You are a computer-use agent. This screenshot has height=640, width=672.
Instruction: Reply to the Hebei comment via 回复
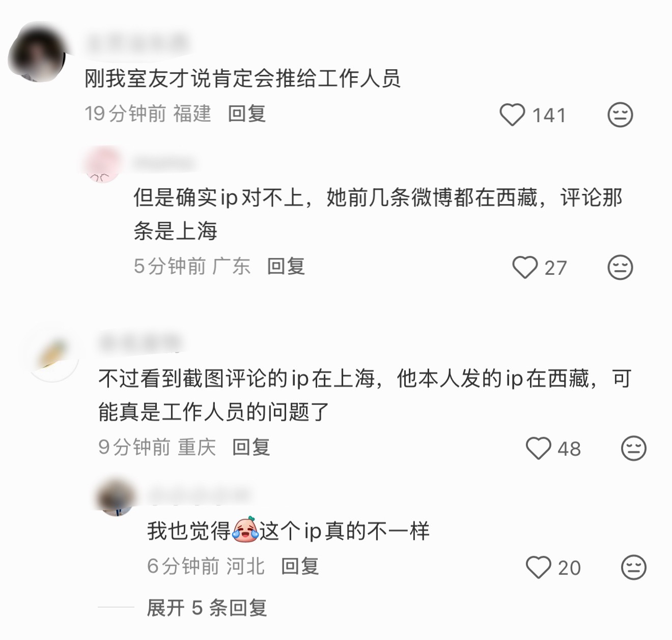click(x=300, y=566)
